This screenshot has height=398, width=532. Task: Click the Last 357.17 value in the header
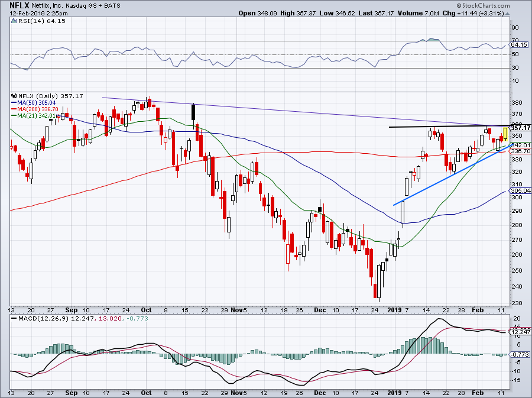click(x=376, y=13)
